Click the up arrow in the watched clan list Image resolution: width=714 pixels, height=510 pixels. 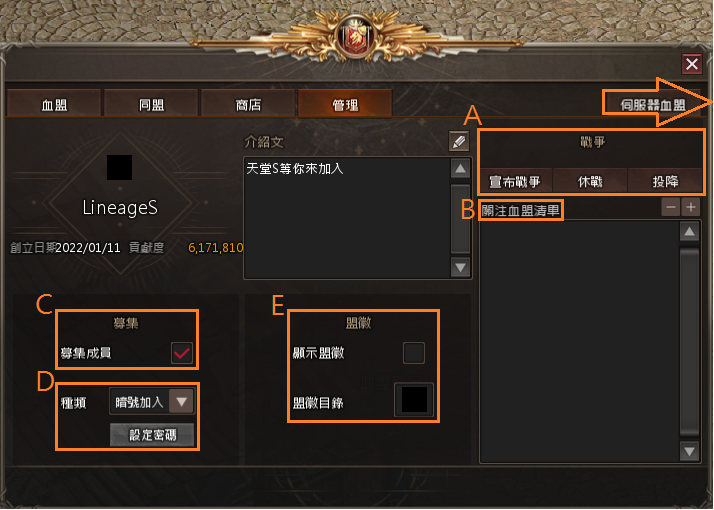689,232
